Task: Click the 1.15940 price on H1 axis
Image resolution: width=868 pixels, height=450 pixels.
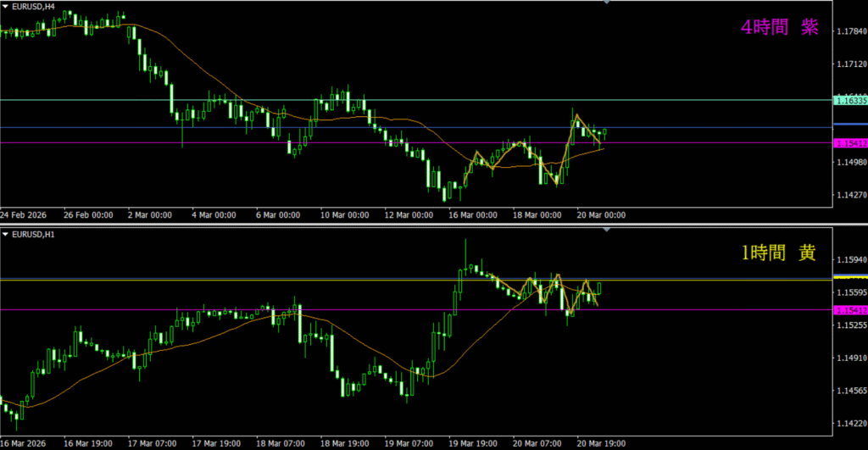Action: (849, 259)
